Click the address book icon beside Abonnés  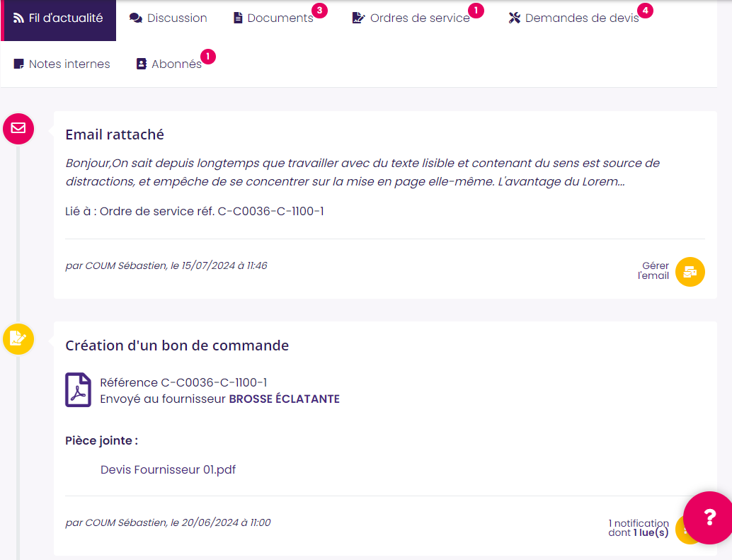coord(142,64)
